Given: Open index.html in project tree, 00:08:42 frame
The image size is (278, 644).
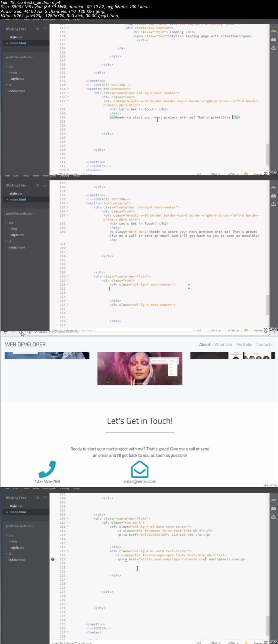Looking at the screenshot, I should pyautogui.click(x=17, y=560).
